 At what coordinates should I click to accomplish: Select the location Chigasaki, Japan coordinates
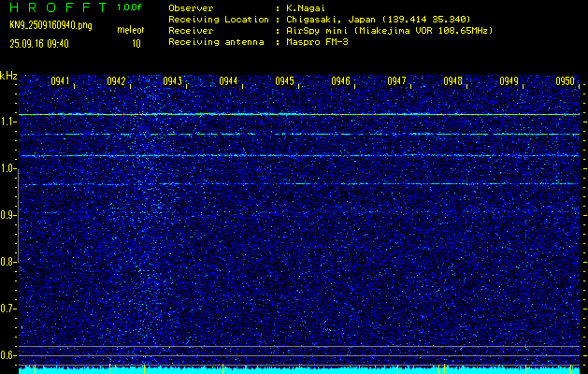point(379,19)
